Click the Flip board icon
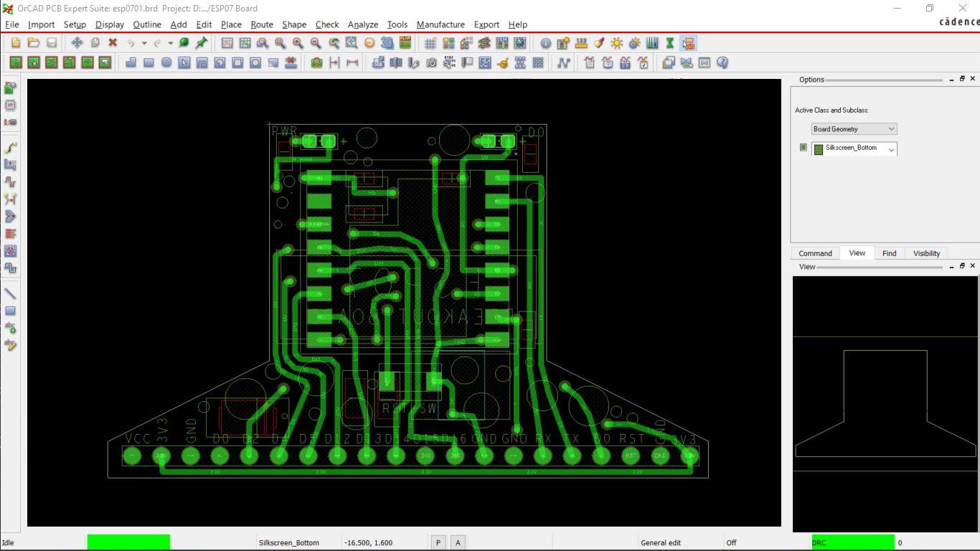The height and width of the screenshot is (551, 980). coord(405,43)
